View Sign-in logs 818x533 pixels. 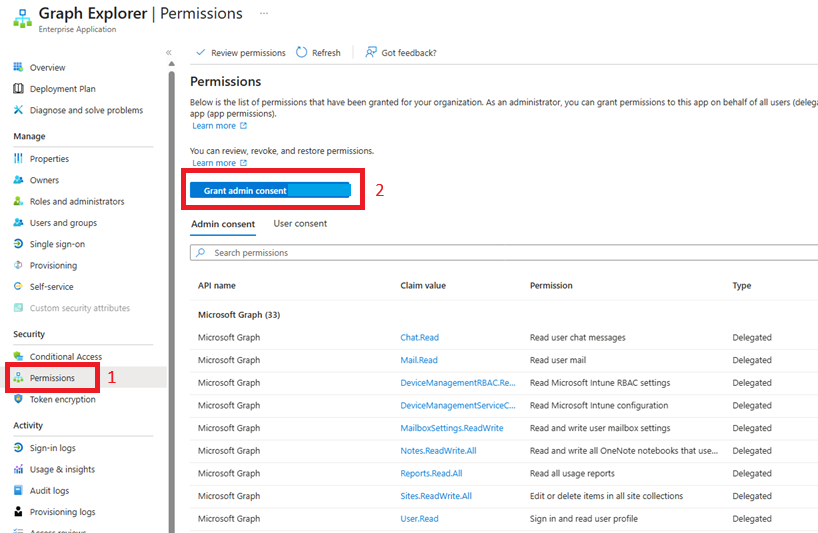coord(52,448)
